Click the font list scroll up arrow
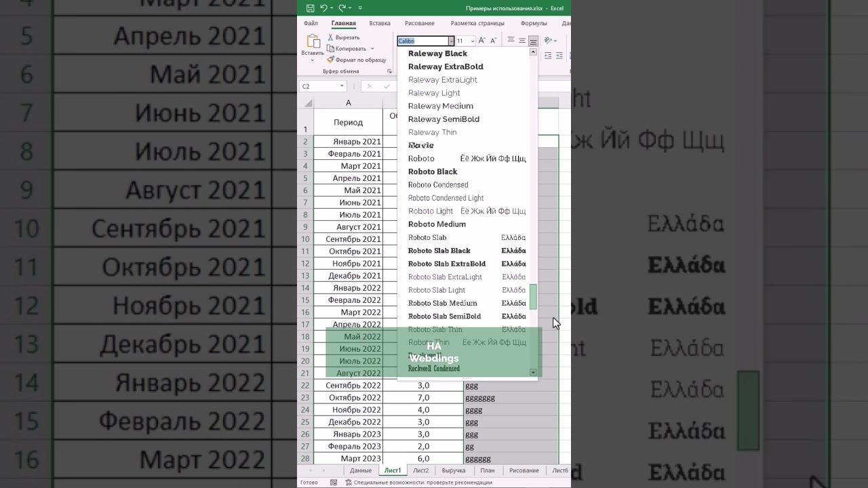Image resolution: width=868 pixels, height=488 pixels. tap(533, 52)
